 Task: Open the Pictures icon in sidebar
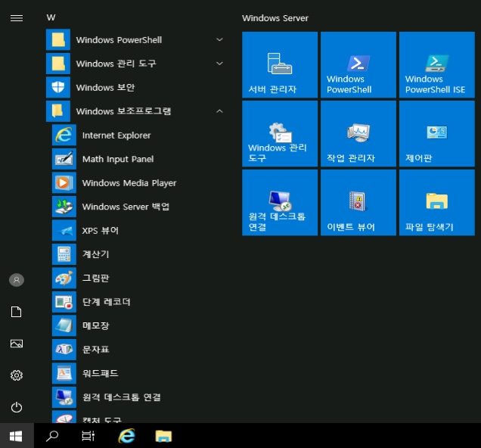(x=17, y=344)
